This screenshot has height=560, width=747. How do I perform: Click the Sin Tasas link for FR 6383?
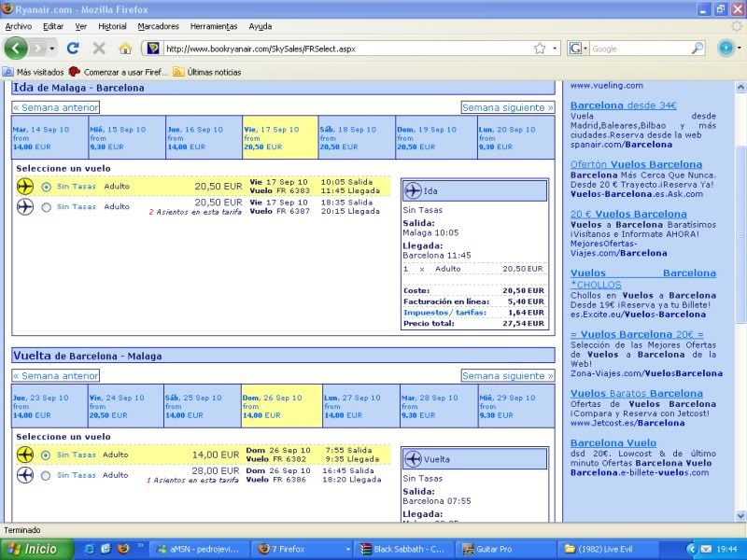pos(77,187)
